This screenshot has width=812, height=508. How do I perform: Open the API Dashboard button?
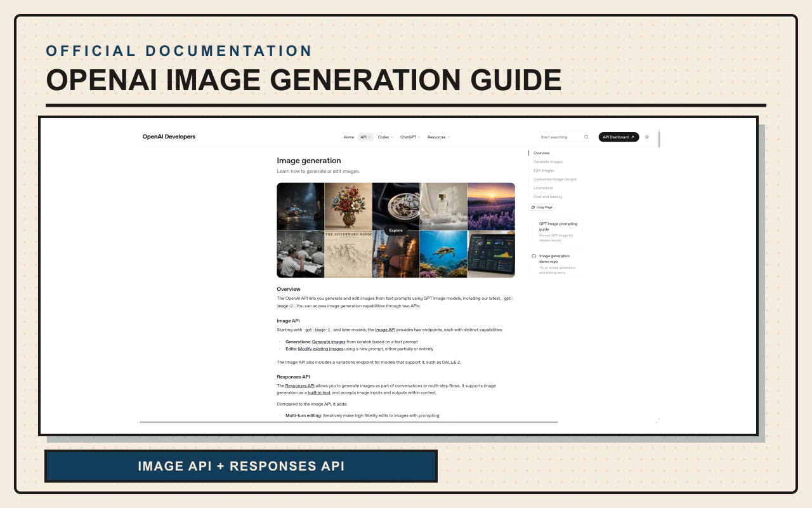tap(619, 137)
